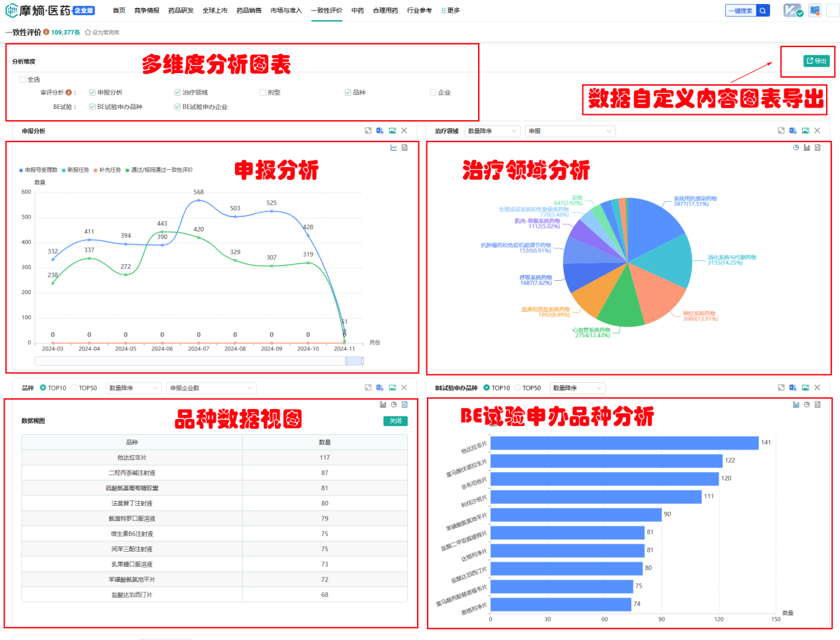The height and width of the screenshot is (640, 840).
Task: Switch 品种 panel to bar chart
Action: (x=383, y=404)
